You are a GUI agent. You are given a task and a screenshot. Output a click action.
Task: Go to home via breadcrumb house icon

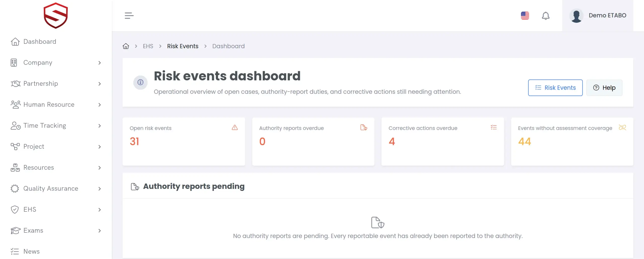click(x=126, y=46)
